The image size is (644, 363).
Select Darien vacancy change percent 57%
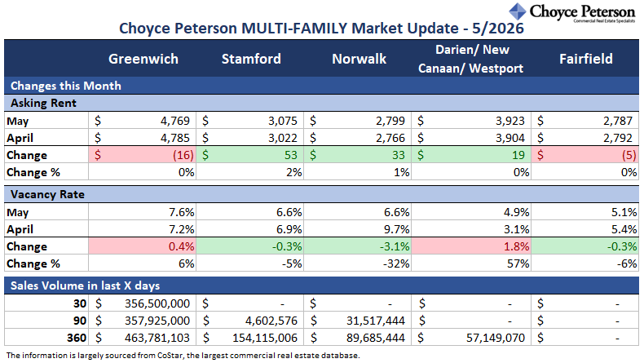tap(471, 263)
